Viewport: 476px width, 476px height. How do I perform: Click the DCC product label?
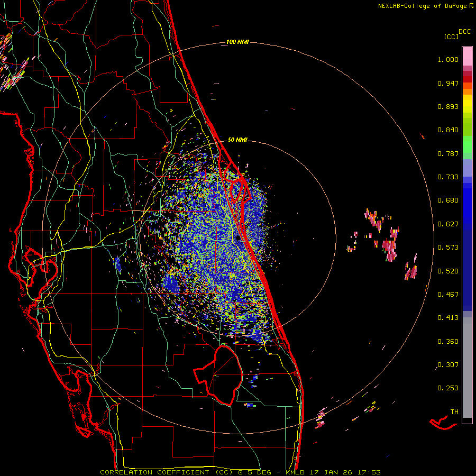pyautogui.click(x=465, y=32)
